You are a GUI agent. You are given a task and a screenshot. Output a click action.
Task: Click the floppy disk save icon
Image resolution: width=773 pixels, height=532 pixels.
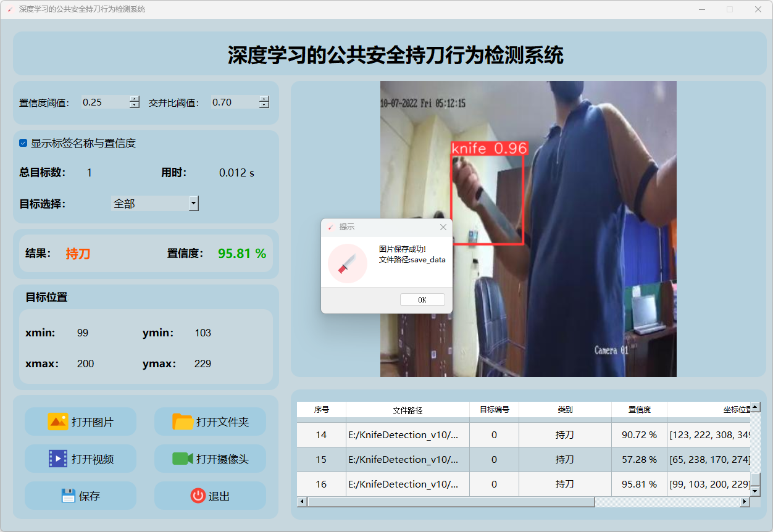pos(69,496)
